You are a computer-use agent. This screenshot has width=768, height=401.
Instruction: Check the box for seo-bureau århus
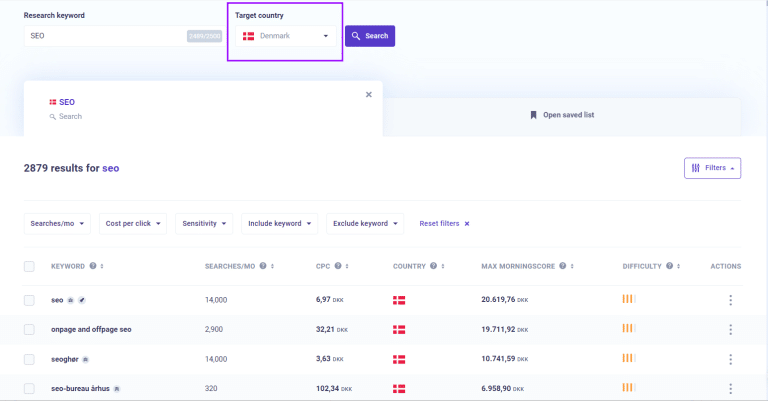click(x=29, y=389)
